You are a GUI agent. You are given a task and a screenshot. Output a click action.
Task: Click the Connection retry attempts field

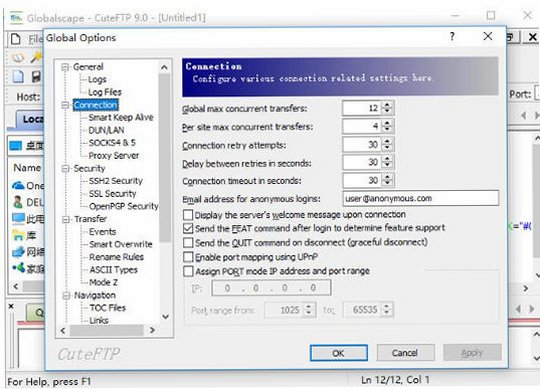[362, 145]
